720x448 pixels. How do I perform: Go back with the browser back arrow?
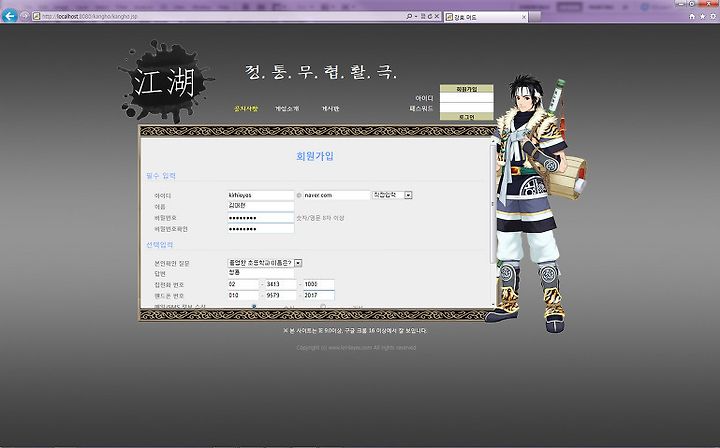click(9, 16)
